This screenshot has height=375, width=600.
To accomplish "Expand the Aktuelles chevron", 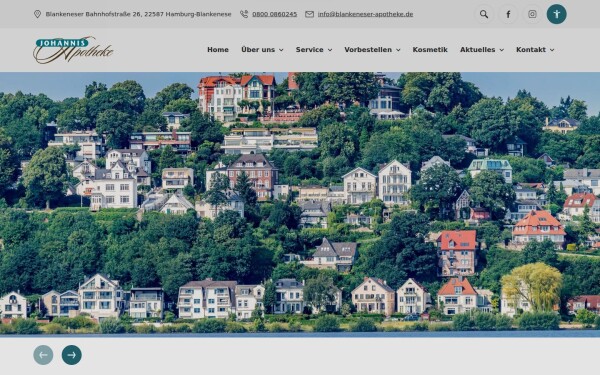I will click(502, 50).
